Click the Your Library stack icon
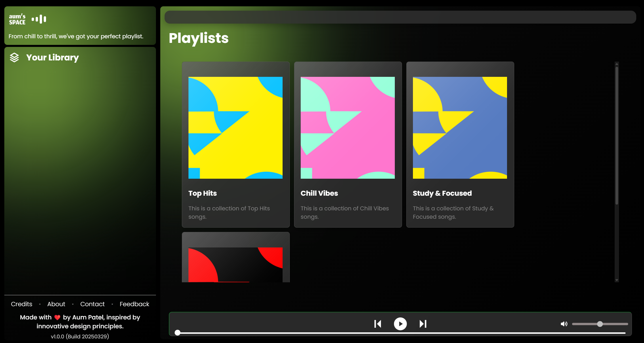 14,58
